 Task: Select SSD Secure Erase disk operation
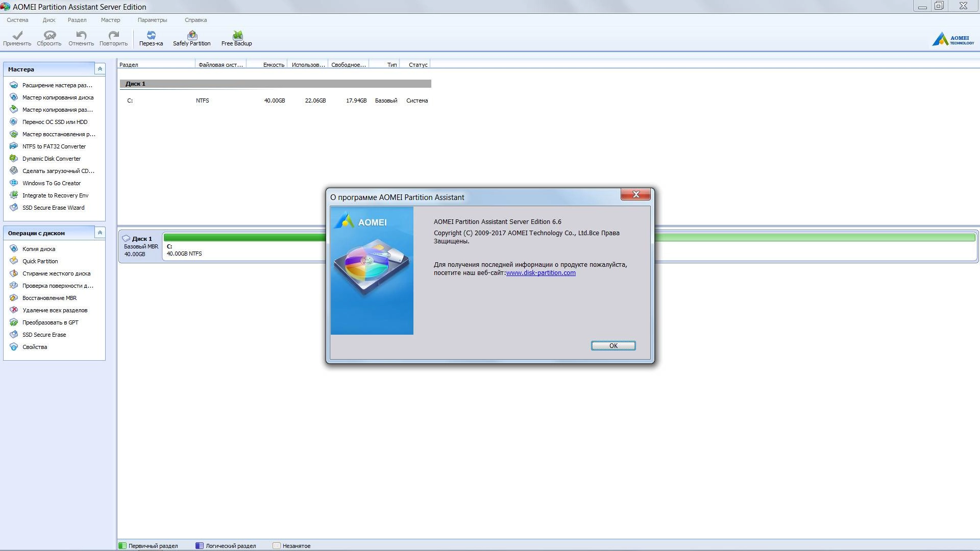pos(38,335)
